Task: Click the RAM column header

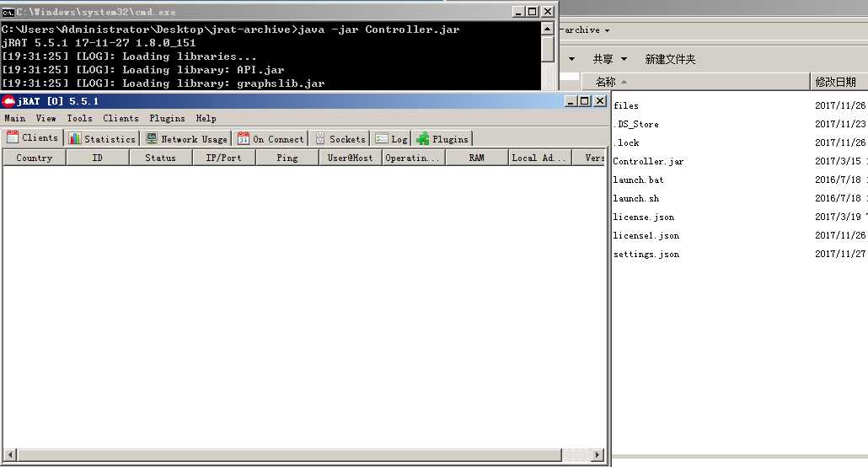Action: coord(477,158)
